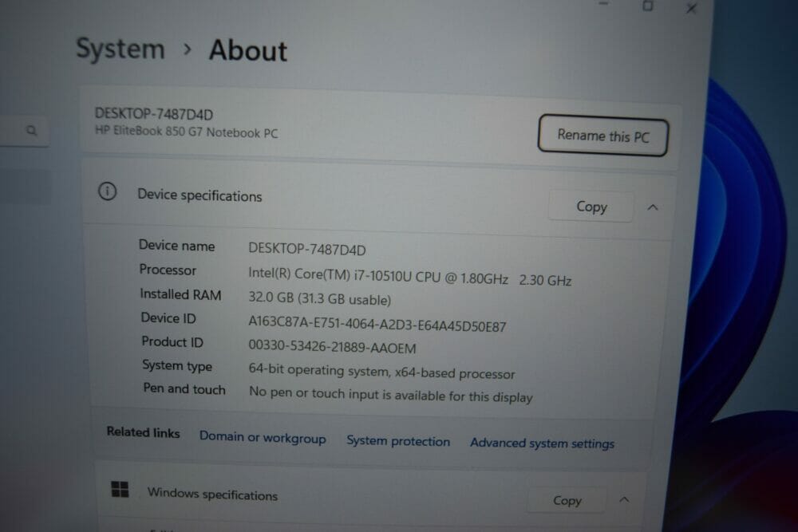798x532 pixels.
Task: Click the Intel Core i7-10510U processor value
Action: coord(409,277)
